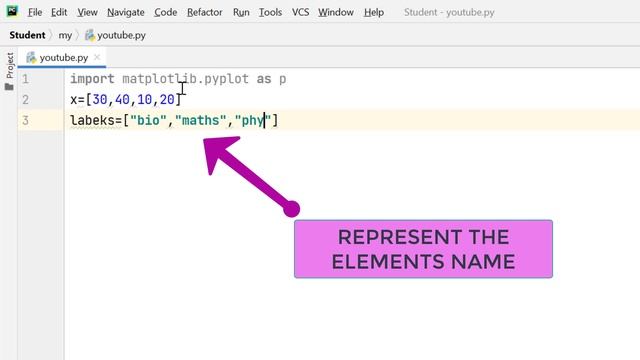Open the File menu

pyautogui.click(x=35, y=12)
